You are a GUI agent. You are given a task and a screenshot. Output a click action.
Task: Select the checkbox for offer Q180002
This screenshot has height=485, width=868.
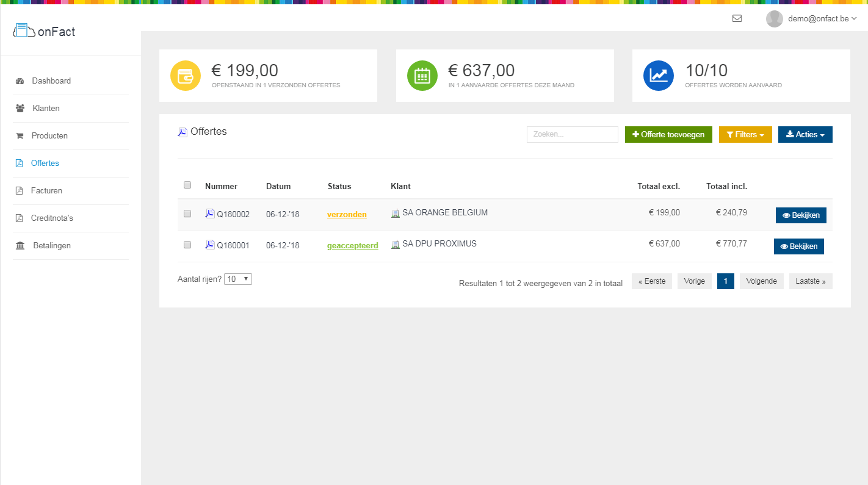(x=187, y=214)
